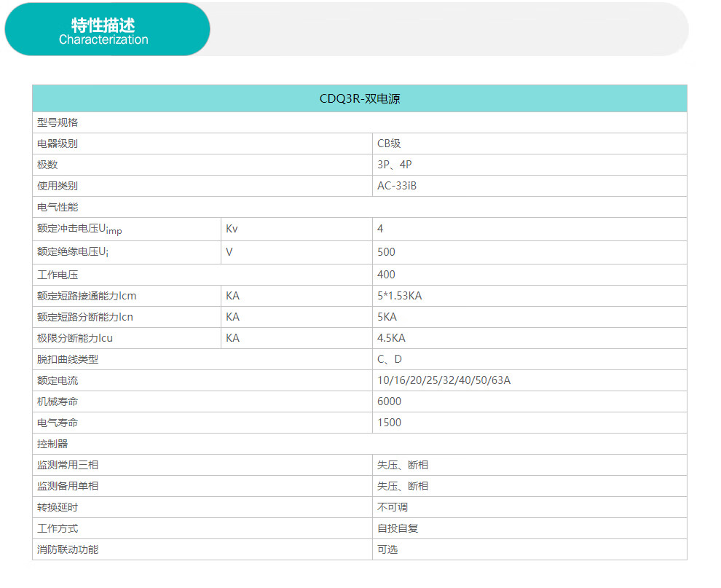Select the 脱扣曲线类型 label
The width and height of the screenshot is (721, 588).
pyautogui.click(x=68, y=359)
